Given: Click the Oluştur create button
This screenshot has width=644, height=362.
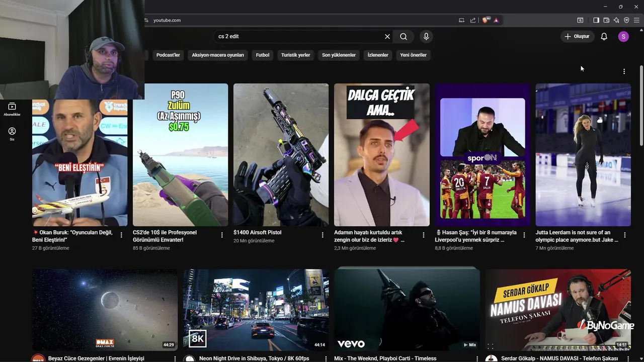Looking at the screenshot, I should click(x=577, y=37).
